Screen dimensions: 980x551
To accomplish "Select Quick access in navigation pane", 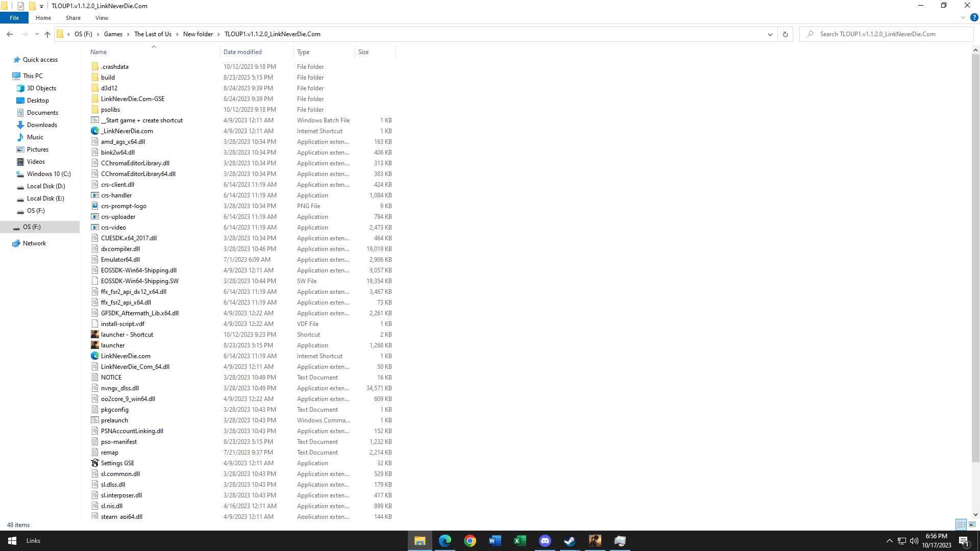I will click(40, 60).
